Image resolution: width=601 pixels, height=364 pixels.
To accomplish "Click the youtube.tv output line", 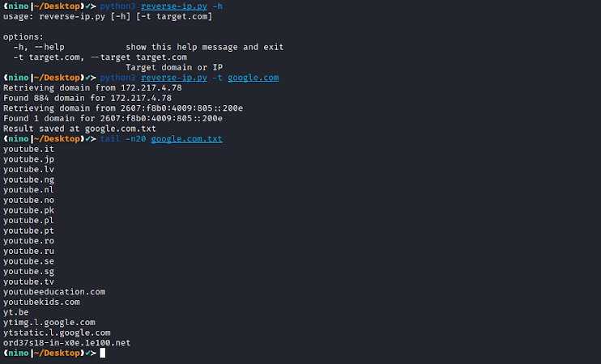I will (28, 281).
